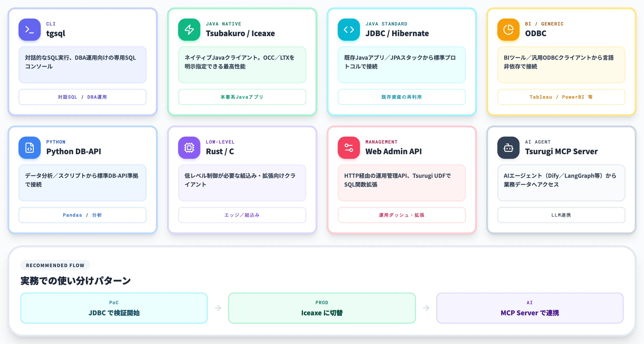
Task: Click the ネイティブJavaクライアント description box
Action: pos(242,65)
